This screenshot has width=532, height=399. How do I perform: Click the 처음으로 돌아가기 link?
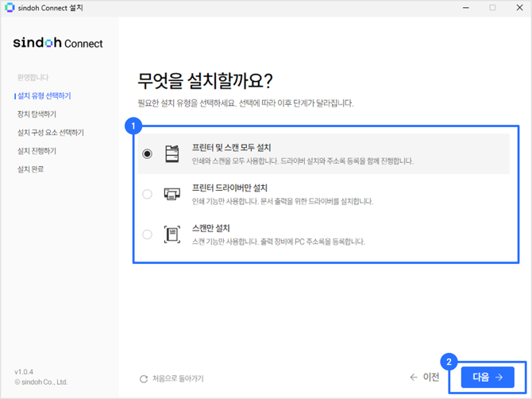[x=178, y=378]
